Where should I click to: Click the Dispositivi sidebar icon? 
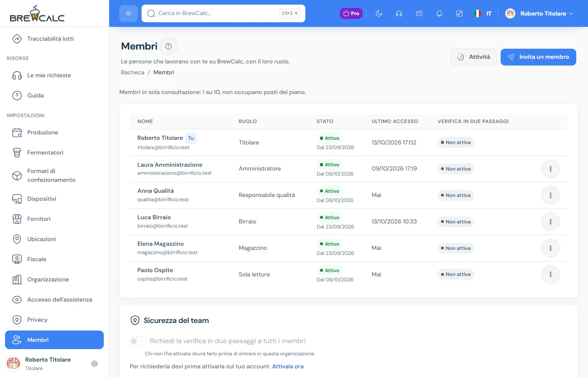17,199
